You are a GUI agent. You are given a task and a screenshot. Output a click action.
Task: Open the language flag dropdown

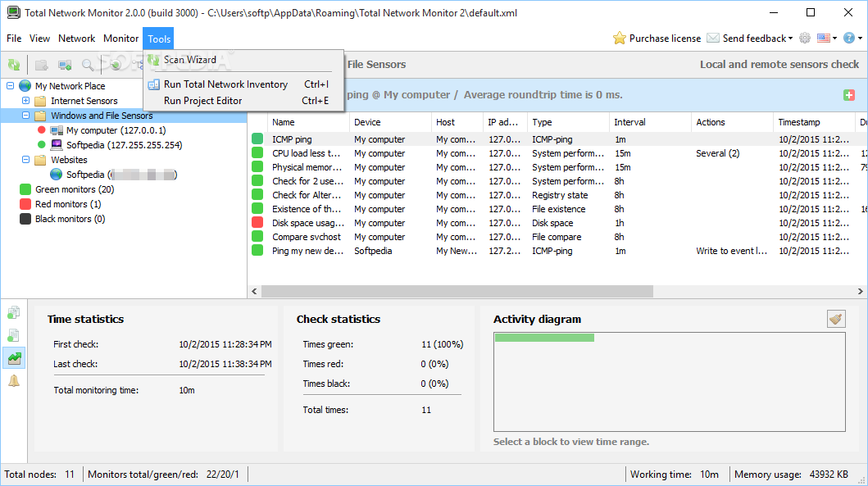(x=827, y=39)
